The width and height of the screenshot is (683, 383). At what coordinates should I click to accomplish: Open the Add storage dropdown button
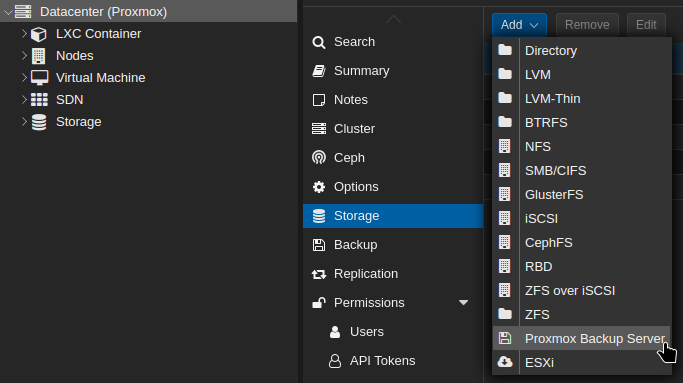click(519, 25)
